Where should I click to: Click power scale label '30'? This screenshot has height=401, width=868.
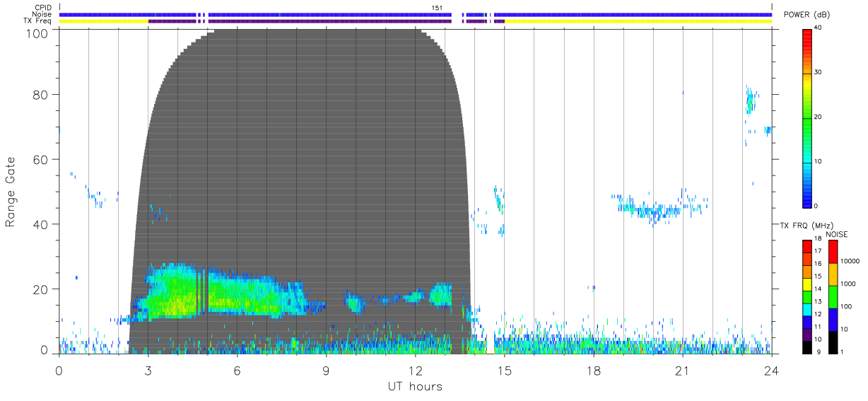(x=819, y=73)
